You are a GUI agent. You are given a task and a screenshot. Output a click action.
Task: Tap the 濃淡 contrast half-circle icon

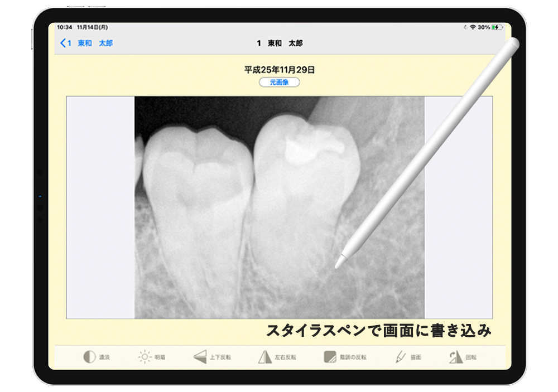[x=89, y=357]
